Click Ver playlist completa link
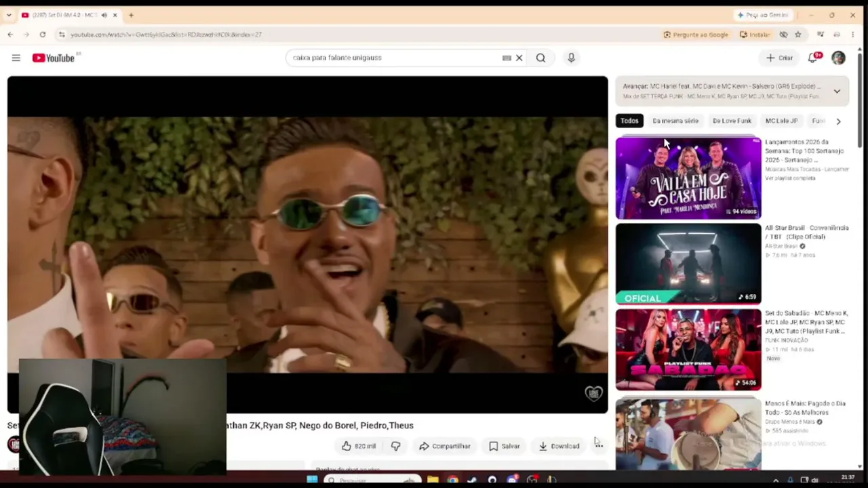This screenshot has width=868, height=488. coord(790,178)
